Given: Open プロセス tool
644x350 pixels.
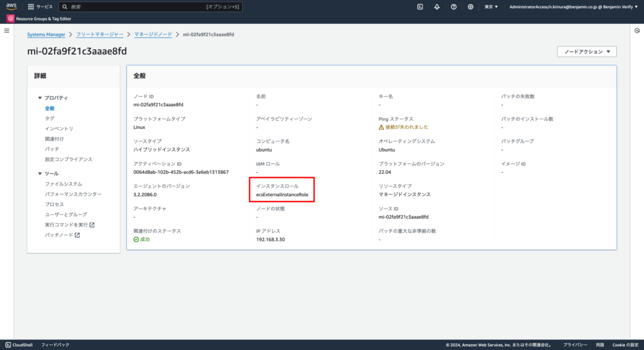Looking at the screenshot, I should (54, 204).
